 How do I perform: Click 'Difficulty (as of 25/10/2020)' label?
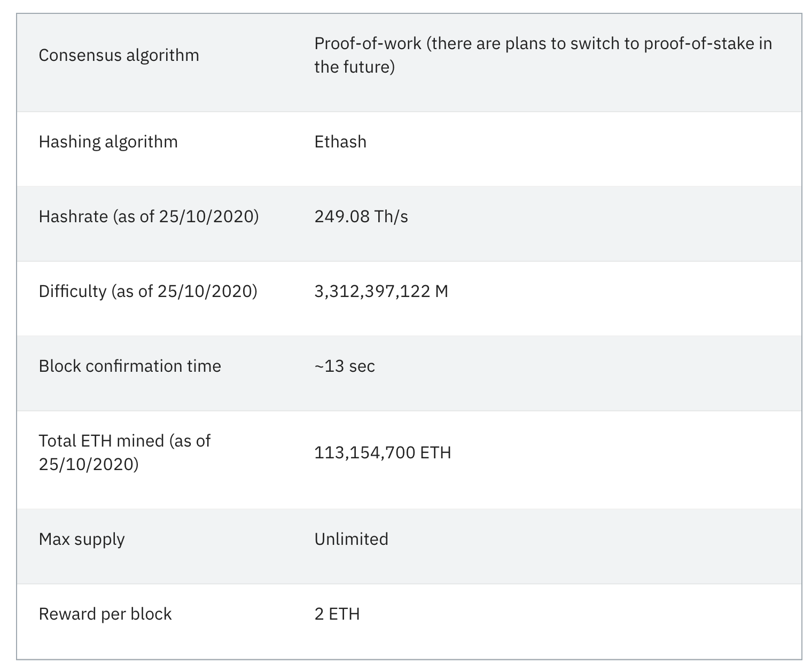[148, 291]
